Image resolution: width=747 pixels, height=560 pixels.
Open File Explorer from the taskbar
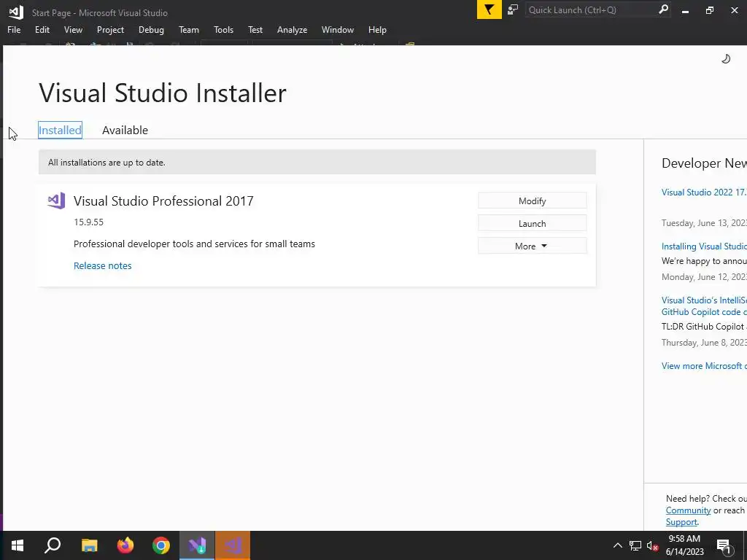click(x=89, y=545)
